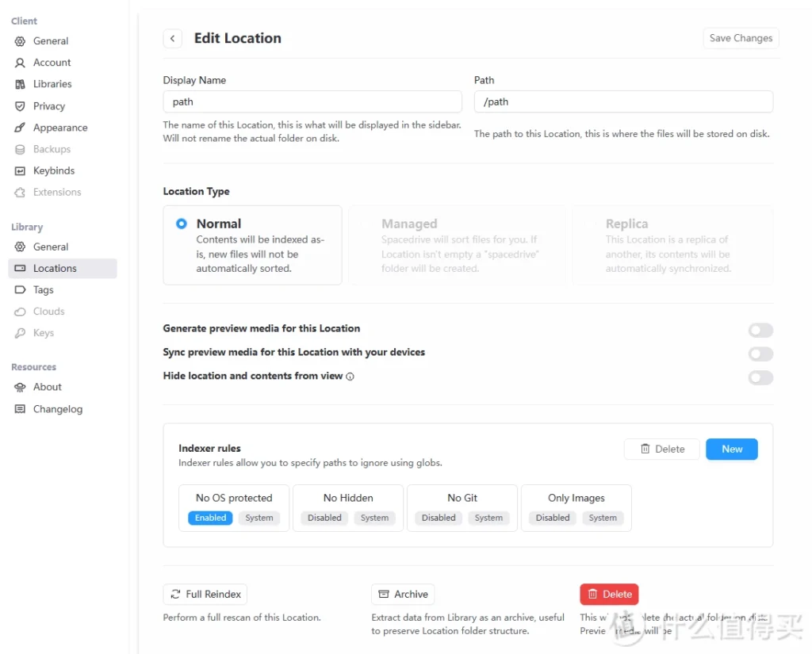
Task: Enable Generate preview media toggle
Action: pyautogui.click(x=760, y=331)
